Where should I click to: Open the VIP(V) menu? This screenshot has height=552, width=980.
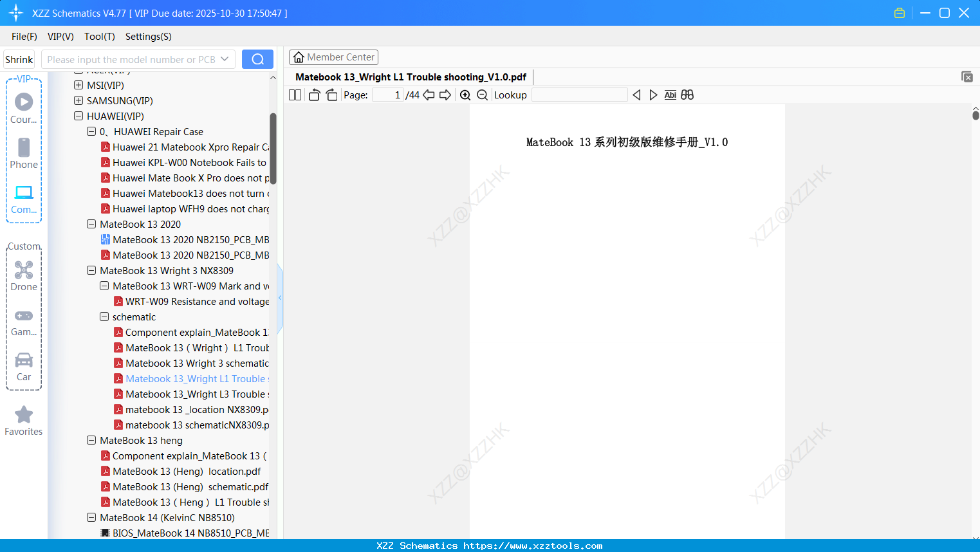click(60, 37)
